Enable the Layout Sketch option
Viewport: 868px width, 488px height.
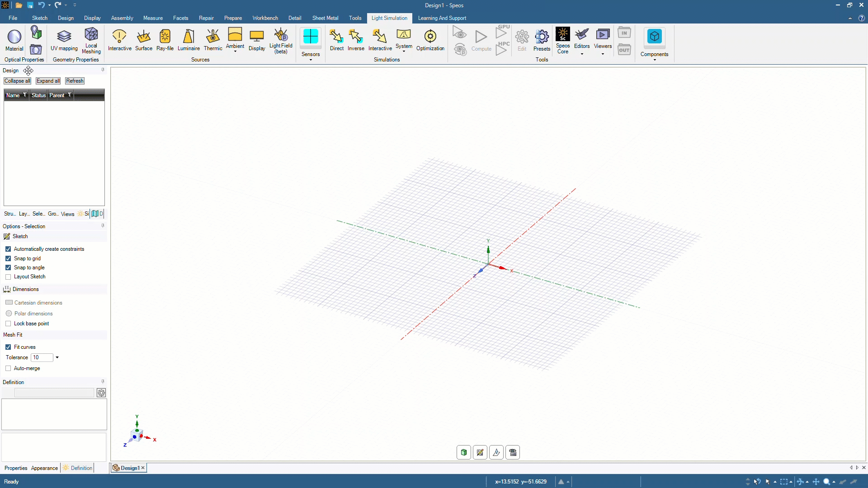tap(8, 277)
